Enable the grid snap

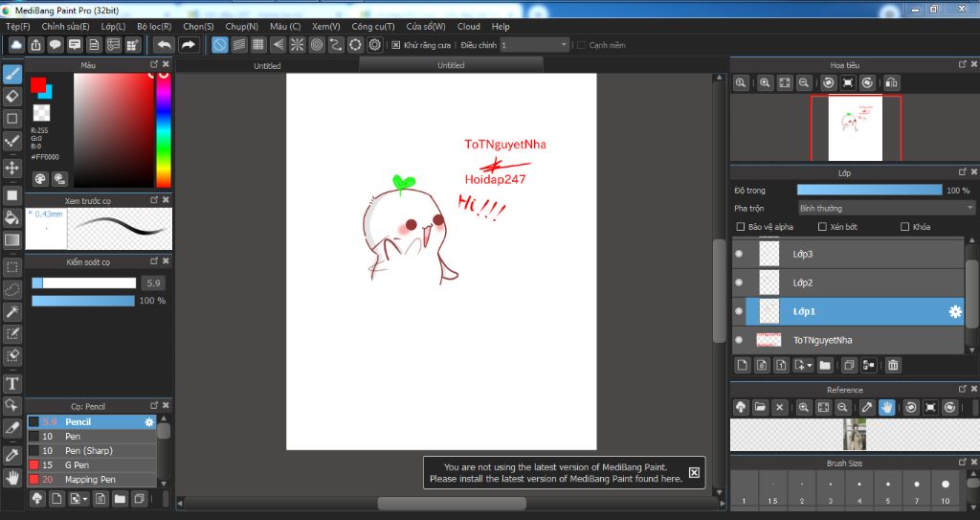point(258,45)
